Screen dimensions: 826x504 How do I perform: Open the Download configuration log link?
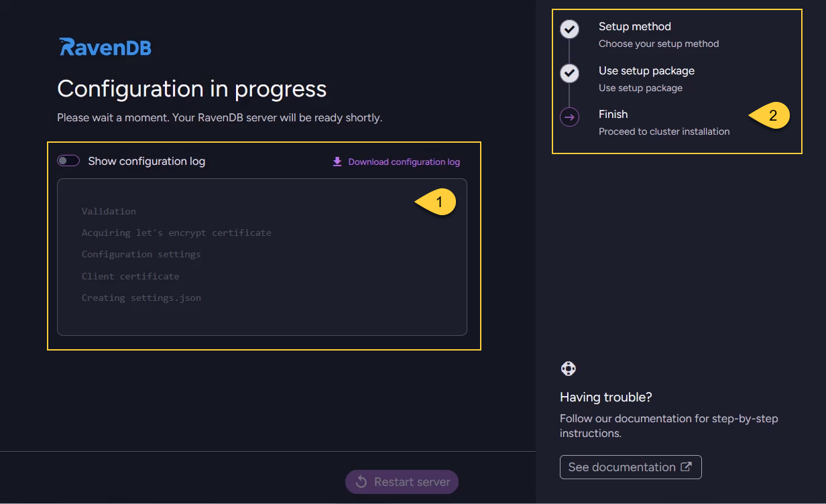pos(404,162)
